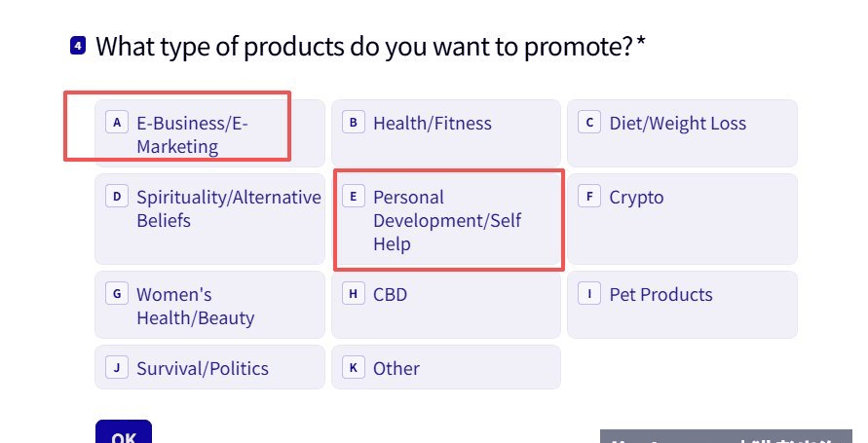Select the Crypto option
Viewport: 868px width, 443px height.
click(682, 219)
